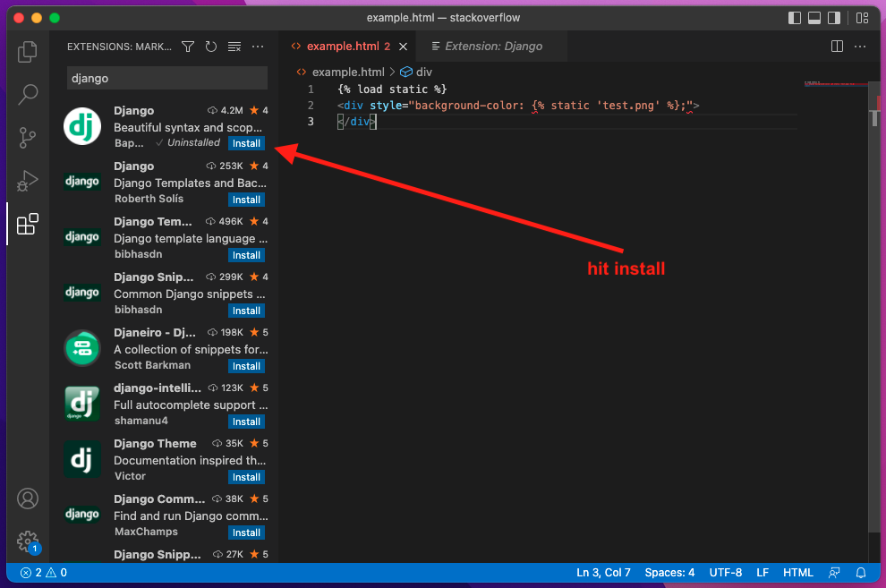Click the django search input field
The width and height of the screenshot is (886, 588).
tap(167, 78)
